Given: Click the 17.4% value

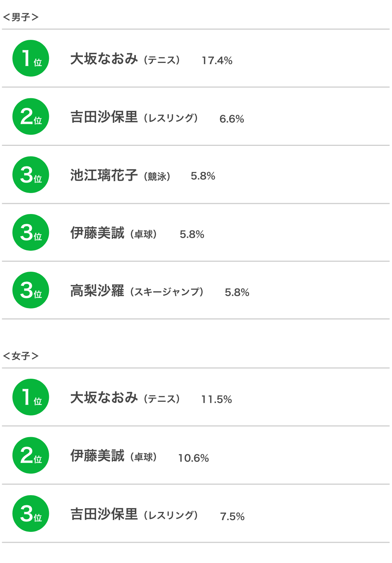Looking at the screenshot, I should click(x=217, y=60).
